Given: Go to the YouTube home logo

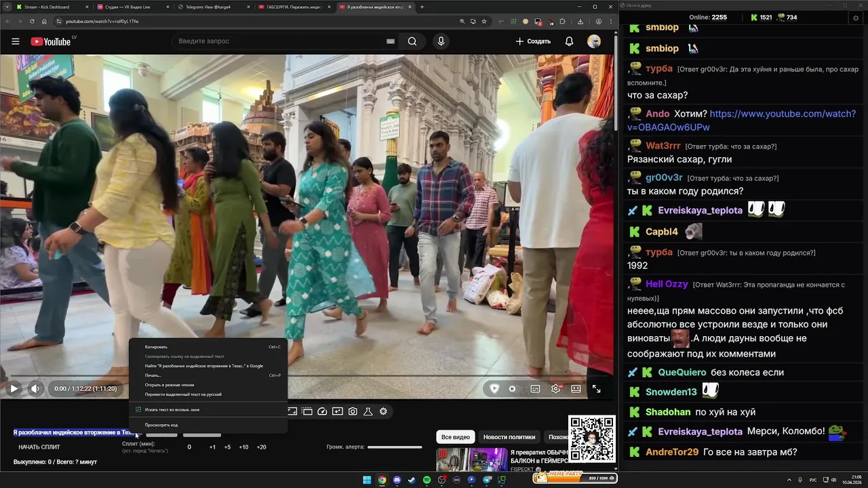Looking at the screenshot, I should tap(51, 41).
